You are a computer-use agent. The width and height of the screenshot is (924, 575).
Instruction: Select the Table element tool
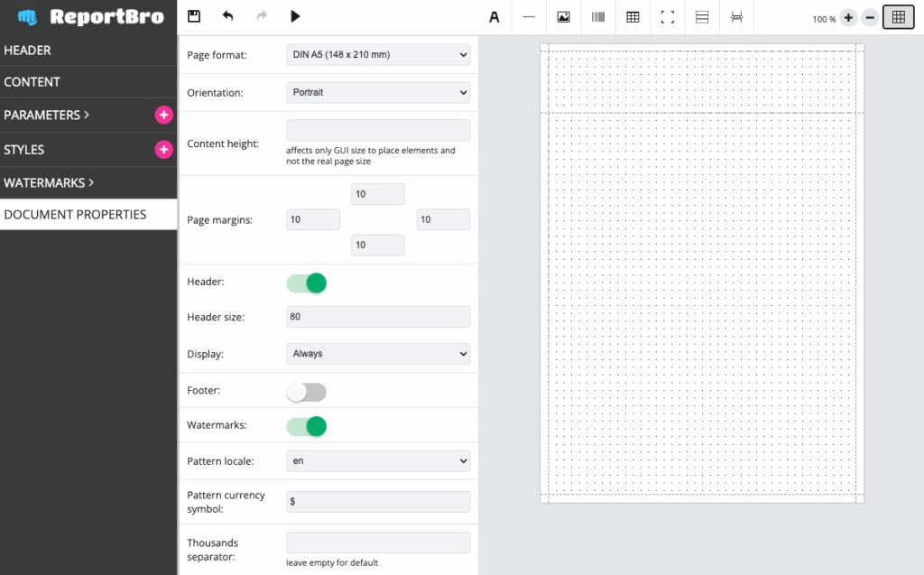click(633, 17)
